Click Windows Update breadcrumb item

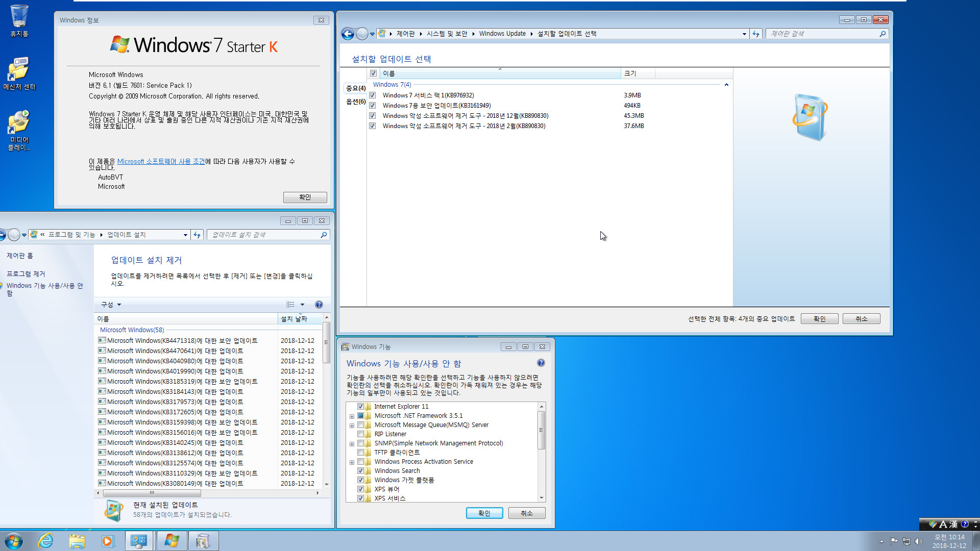click(x=502, y=34)
